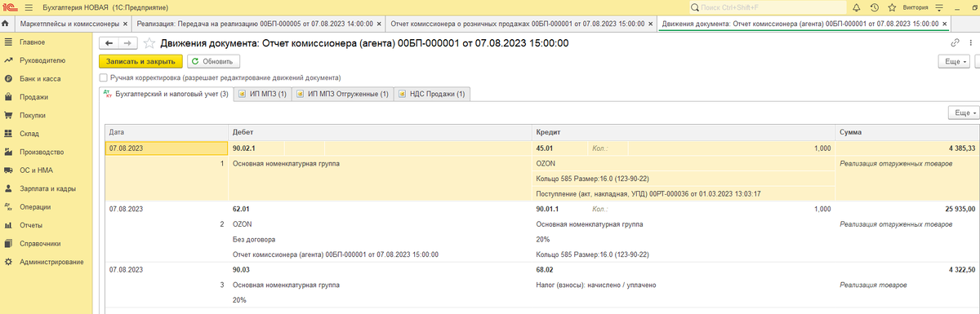
Task: Close the Отчет комиссионера о розничных продажах tab
Action: [x=649, y=24]
